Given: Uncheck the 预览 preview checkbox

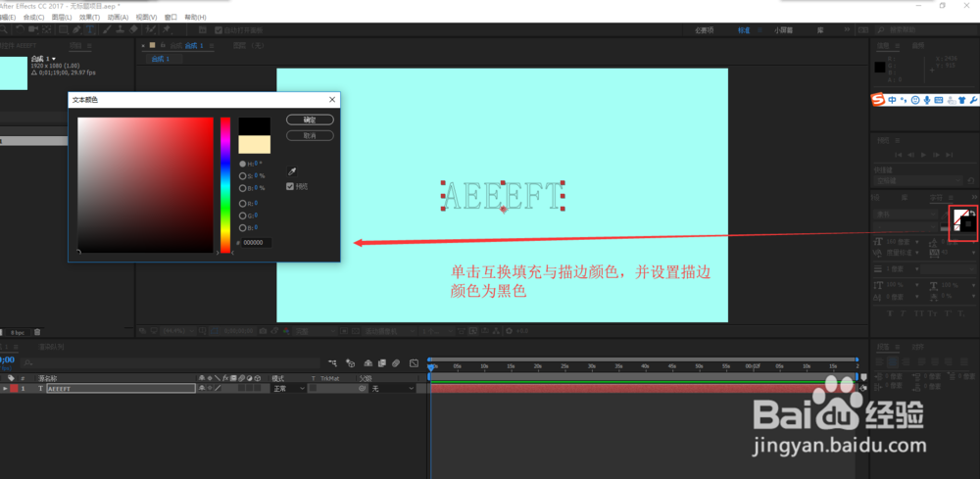Looking at the screenshot, I should [290, 186].
